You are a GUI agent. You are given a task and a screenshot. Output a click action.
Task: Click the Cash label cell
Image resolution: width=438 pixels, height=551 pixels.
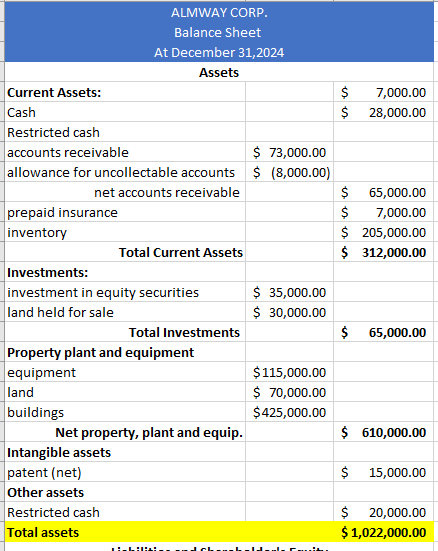click(125, 112)
